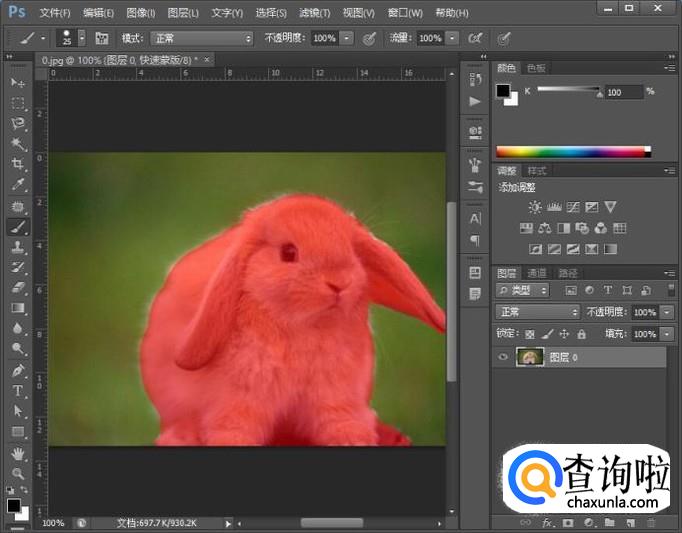Click the 图层 0 layer thumbnail
The width and height of the screenshot is (682, 533).
[x=529, y=357]
